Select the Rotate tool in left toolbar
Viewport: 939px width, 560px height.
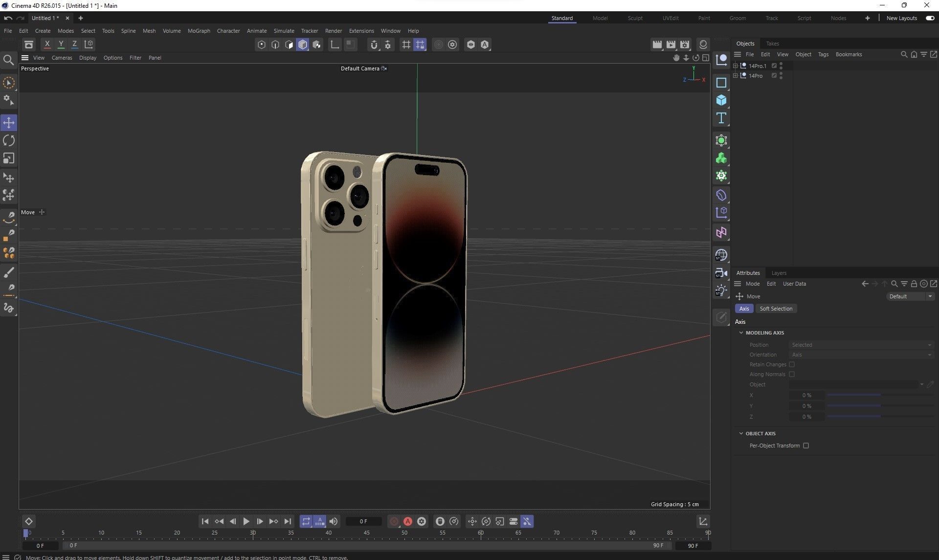click(x=9, y=140)
